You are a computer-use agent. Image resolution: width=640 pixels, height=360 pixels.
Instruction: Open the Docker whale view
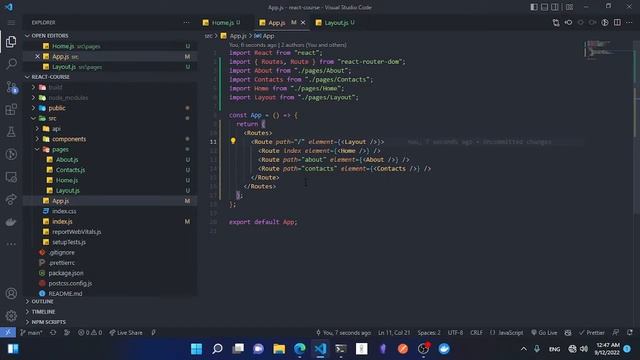click(11, 222)
